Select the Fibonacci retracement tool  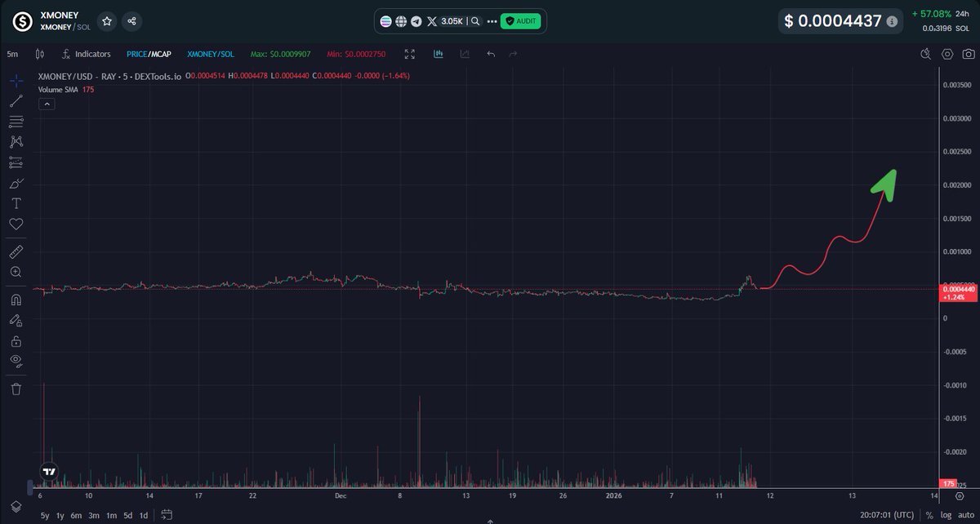[16, 122]
